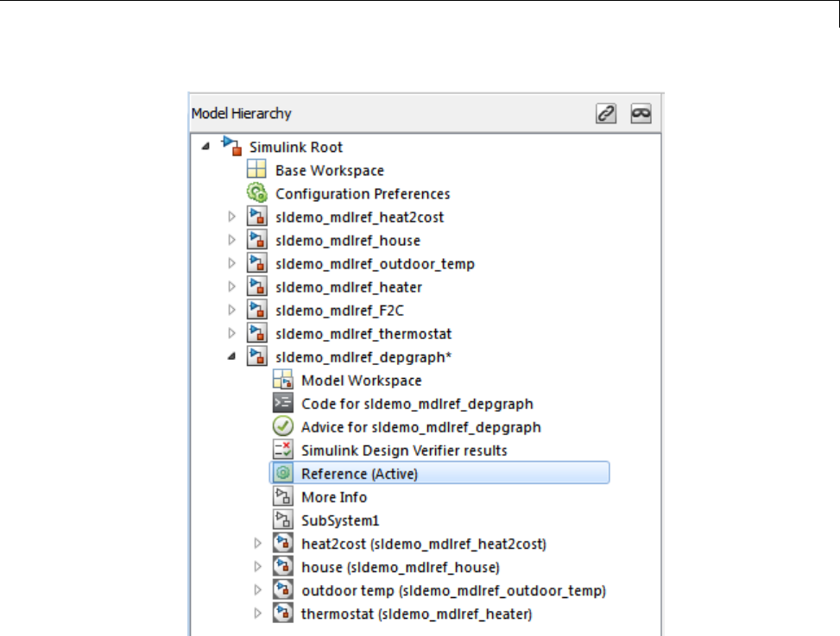The image size is (840, 636).
Task: Select the Reference (Active) label
Action: pos(359,474)
